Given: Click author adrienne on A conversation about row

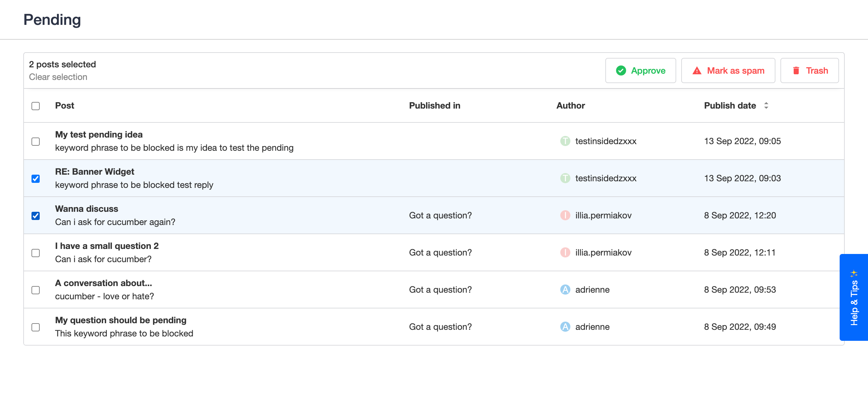Looking at the screenshot, I should click(x=592, y=290).
